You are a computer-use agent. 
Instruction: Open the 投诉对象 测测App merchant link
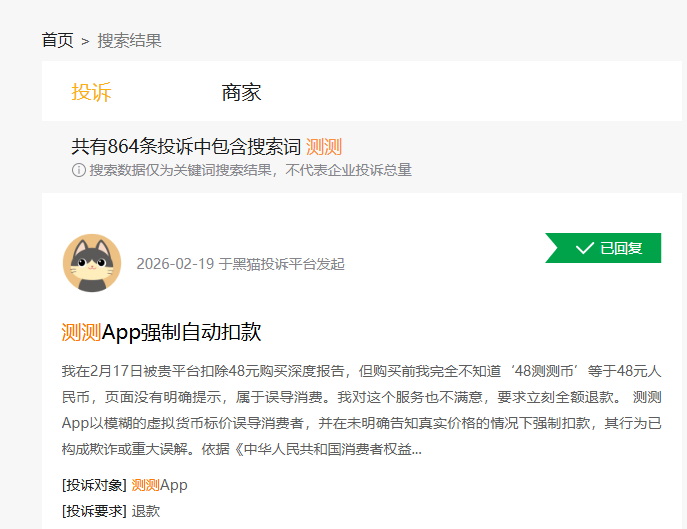159,485
